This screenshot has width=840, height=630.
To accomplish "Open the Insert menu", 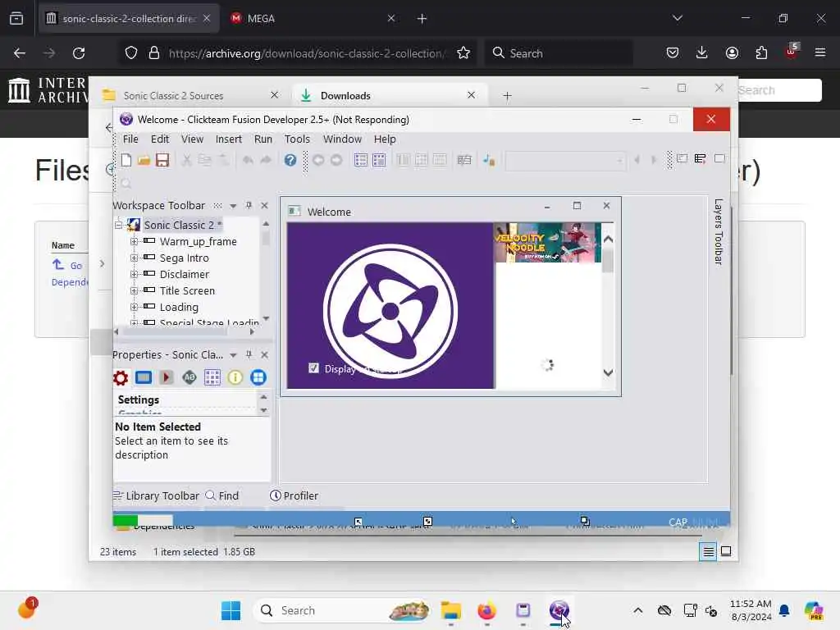I will tap(229, 139).
